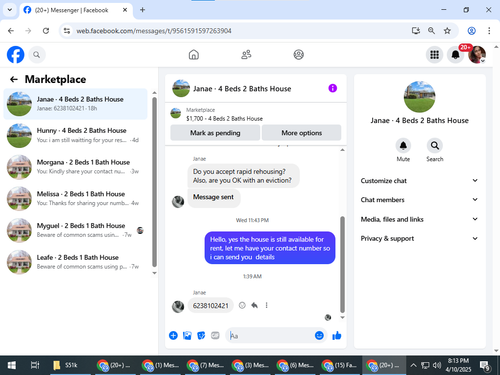Image resolution: width=500 pixels, height=375 pixels.
Task: Click the 6238102421 message bubble
Action: pyautogui.click(x=211, y=306)
